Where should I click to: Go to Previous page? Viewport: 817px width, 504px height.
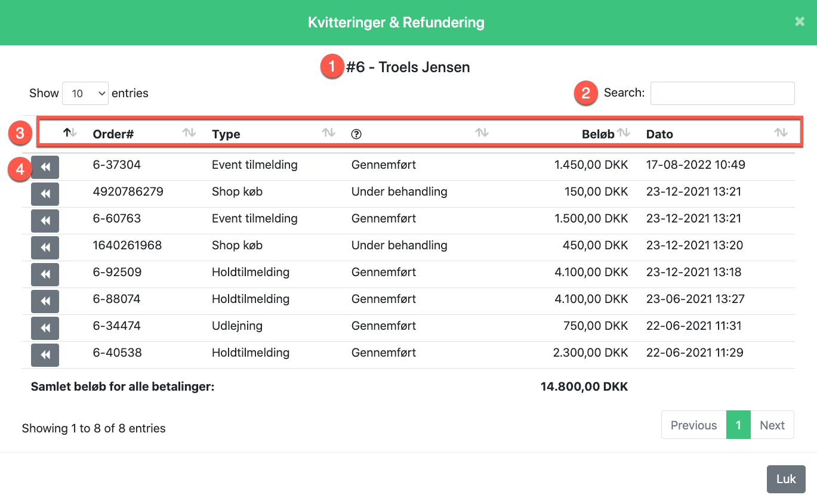coord(693,425)
